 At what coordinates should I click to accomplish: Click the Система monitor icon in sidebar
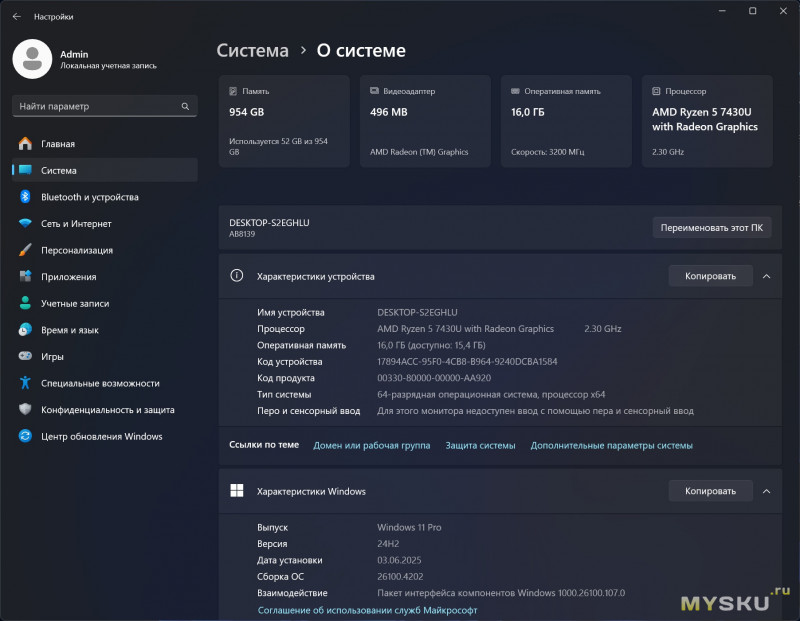pos(25,170)
